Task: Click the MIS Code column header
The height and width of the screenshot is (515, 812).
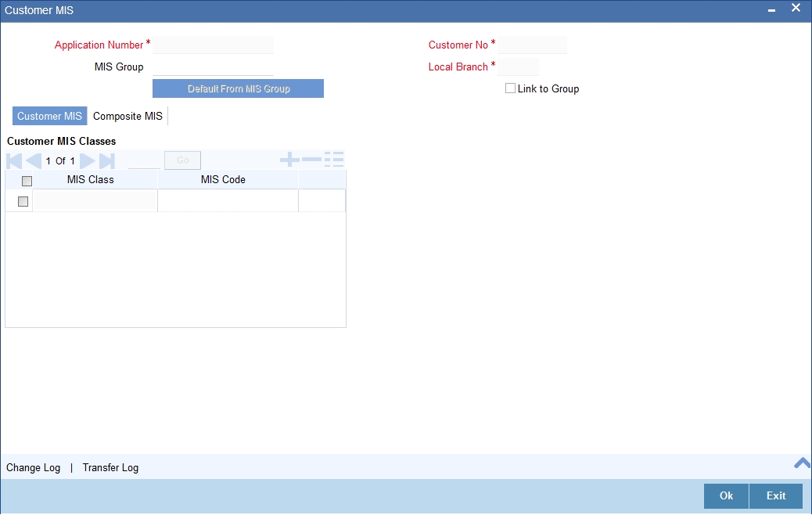Action: (223, 180)
